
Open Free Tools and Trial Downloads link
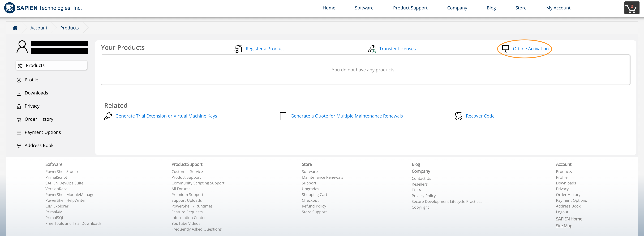click(73, 224)
